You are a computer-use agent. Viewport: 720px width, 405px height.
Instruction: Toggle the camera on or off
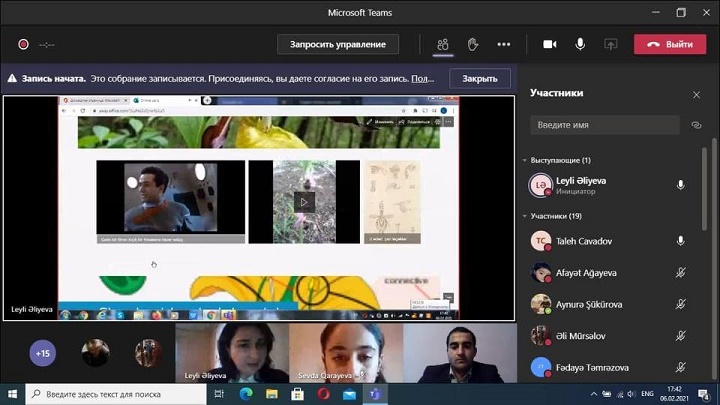click(x=549, y=44)
